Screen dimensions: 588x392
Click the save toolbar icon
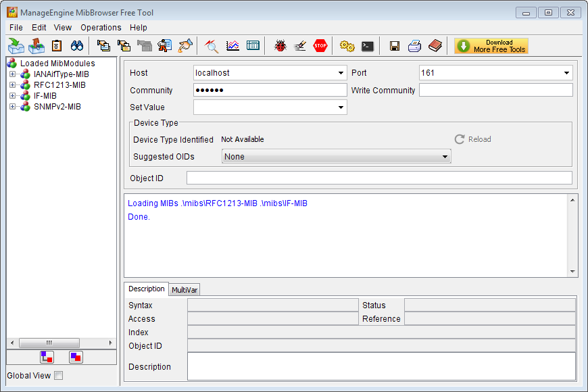click(x=395, y=45)
